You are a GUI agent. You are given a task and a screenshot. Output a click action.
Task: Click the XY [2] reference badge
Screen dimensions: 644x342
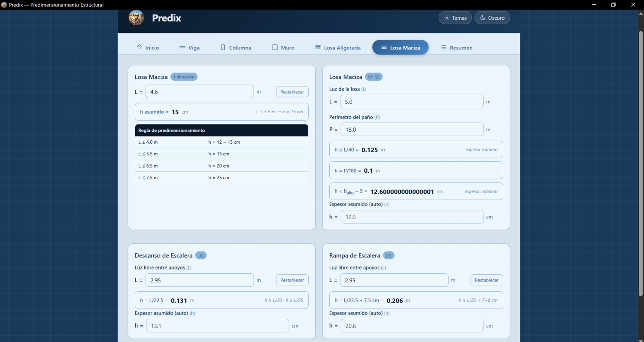[374, 77]
